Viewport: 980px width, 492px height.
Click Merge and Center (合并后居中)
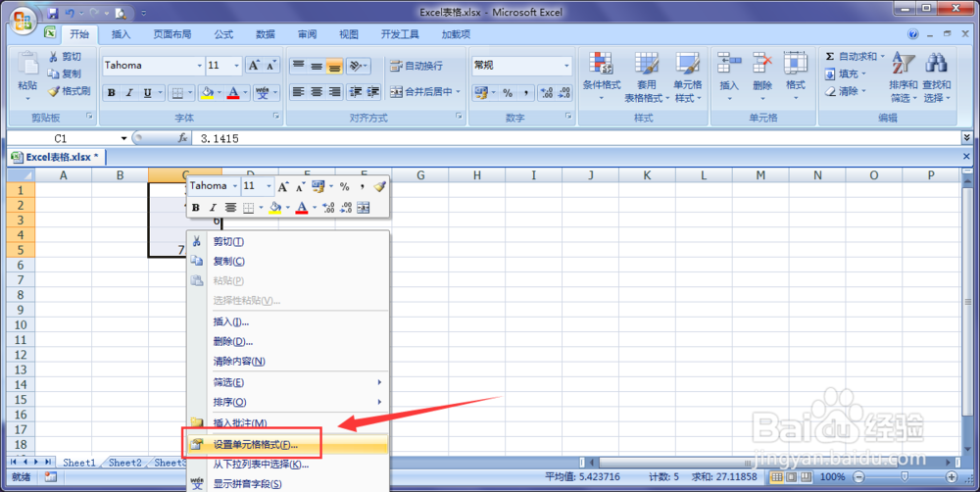click(x=425, y=92)
